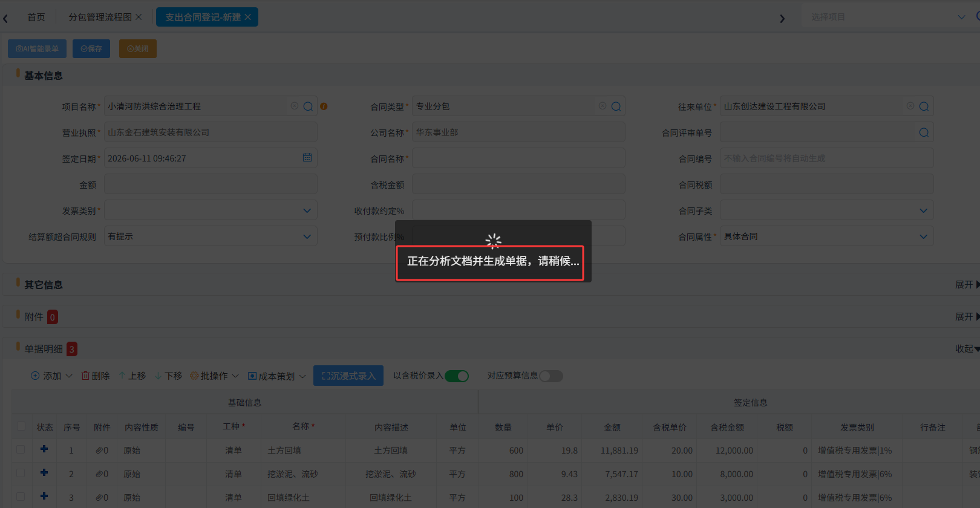
Task: Select the 支出合同登记-新建 tab
Action: point(207,17)
